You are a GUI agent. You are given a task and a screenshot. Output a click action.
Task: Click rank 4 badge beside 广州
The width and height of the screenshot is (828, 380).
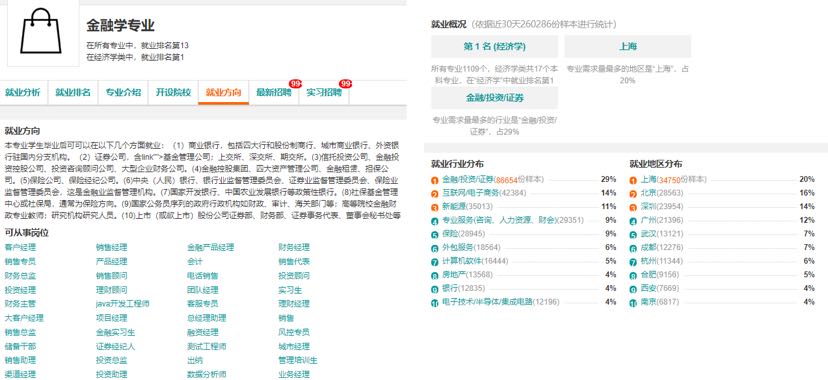(633, 222)
